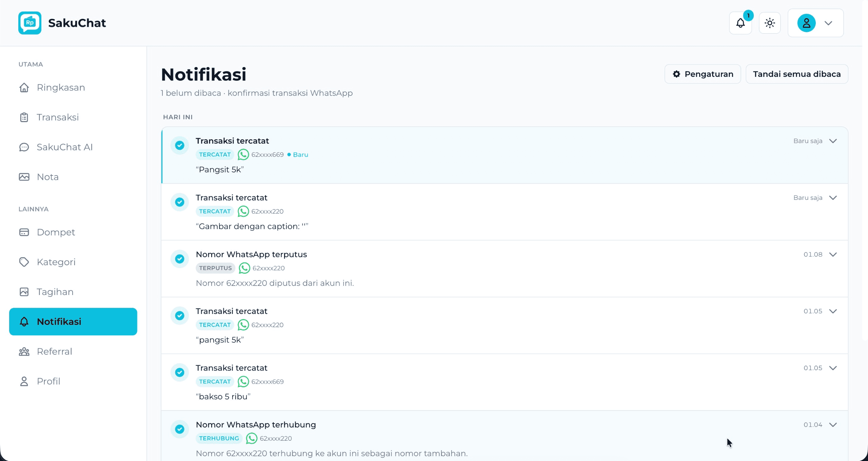Click check icon of "Gambar dengan caption" row

(180, 202)
